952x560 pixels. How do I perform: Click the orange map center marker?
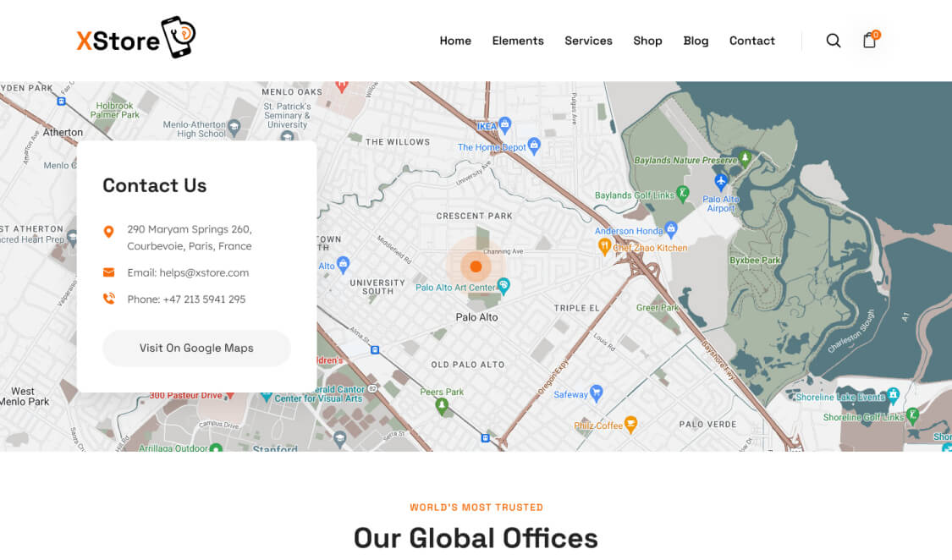point(476,266)
